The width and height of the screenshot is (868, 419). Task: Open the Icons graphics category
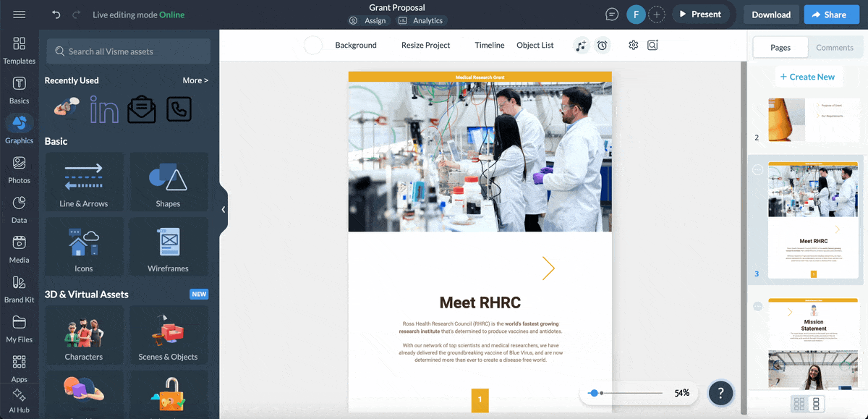(83, 246)
